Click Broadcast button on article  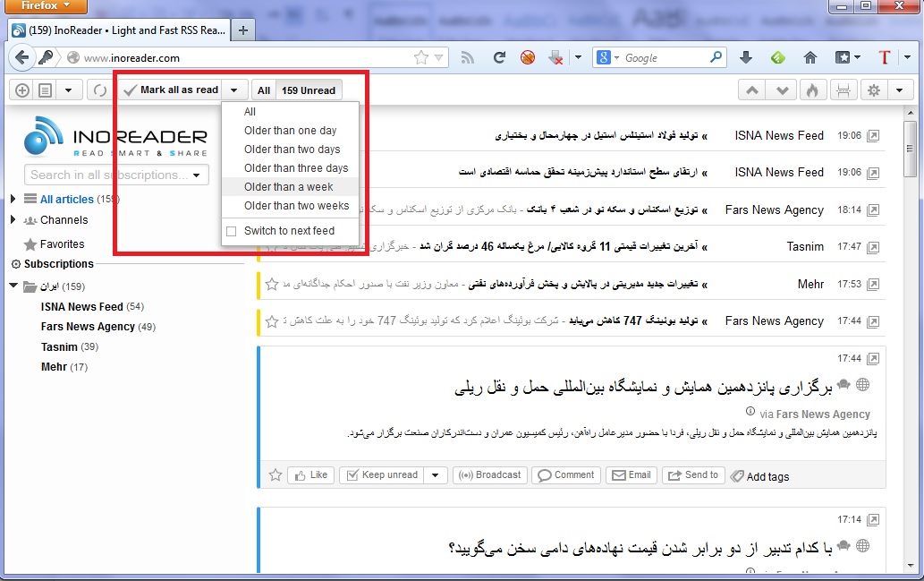pos(489,474)
